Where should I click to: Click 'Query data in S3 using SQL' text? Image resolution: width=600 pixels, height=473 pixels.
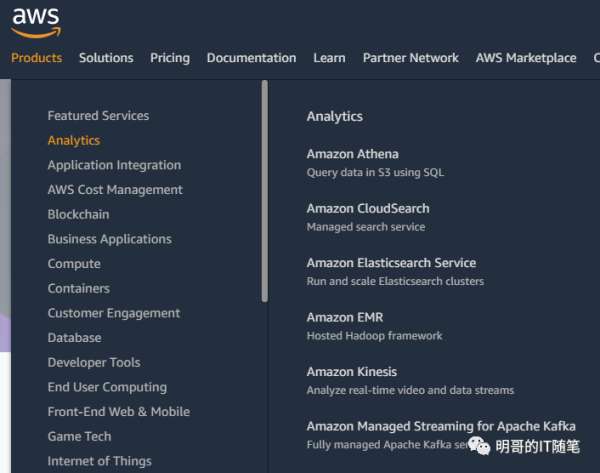pos(375,173)
